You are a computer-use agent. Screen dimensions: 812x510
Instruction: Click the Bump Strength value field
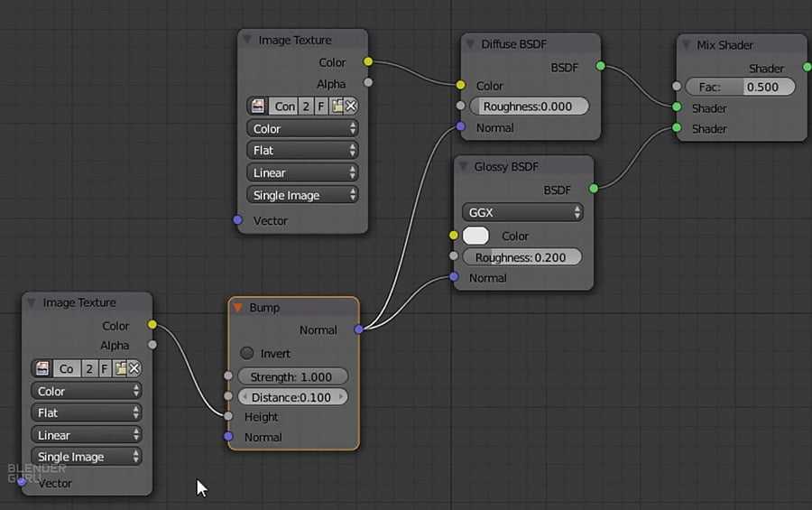(292, 376)
